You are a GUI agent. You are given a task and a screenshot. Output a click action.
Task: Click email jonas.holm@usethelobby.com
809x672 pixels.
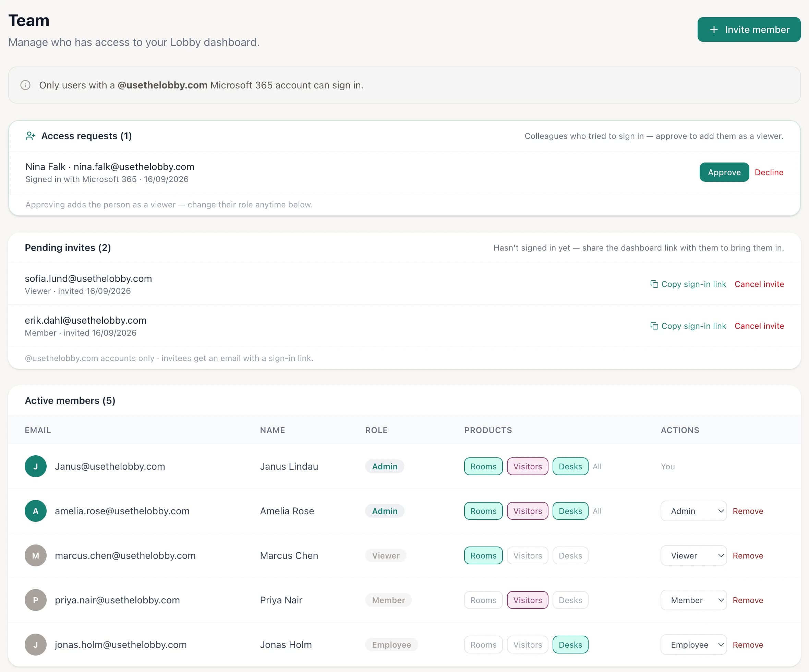[121, 645]
